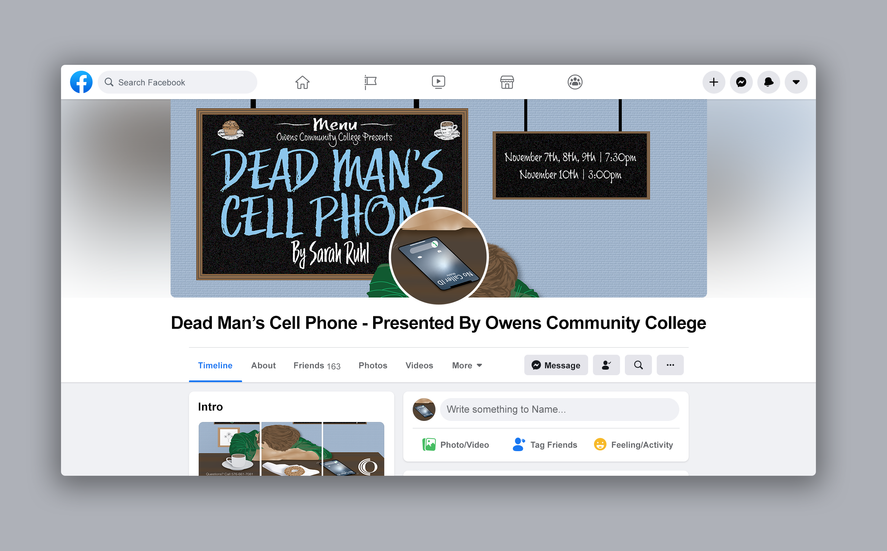
Task: Click the Facebook logo
Action: [81, 82]
